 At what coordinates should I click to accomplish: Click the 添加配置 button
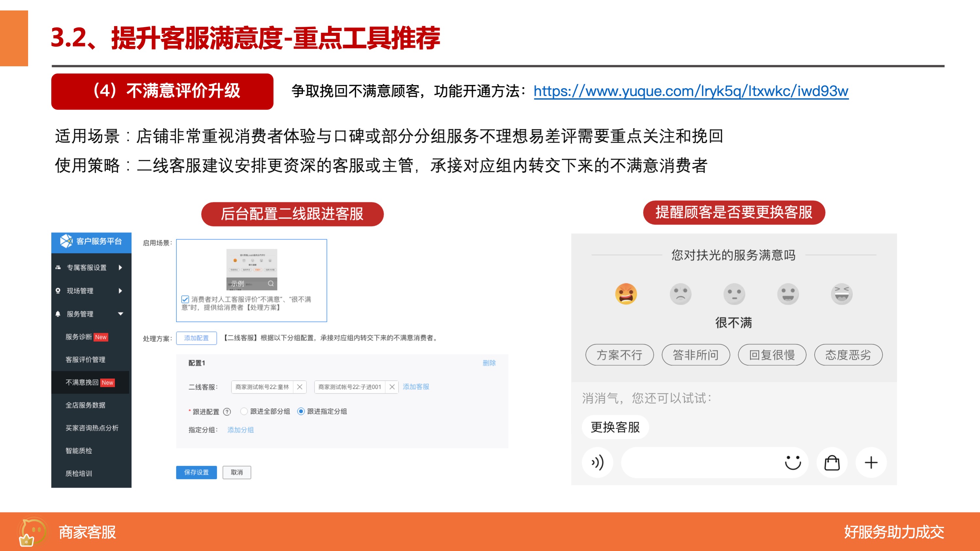click(x=196, y=338)
